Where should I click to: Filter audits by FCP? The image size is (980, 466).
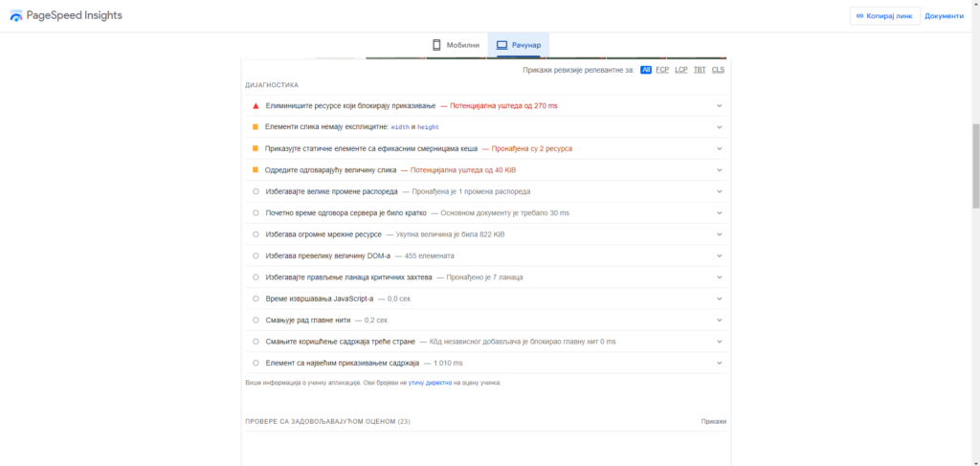click(x=662, y=70)
